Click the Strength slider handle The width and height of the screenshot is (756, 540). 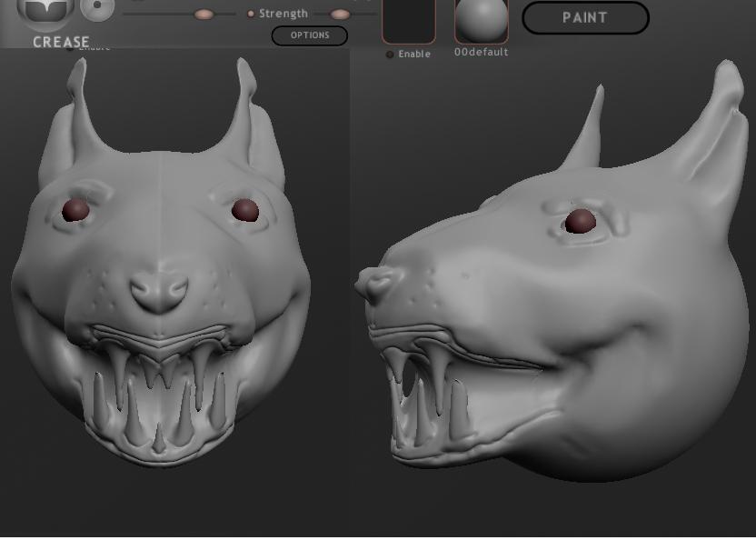coord(340,15)
